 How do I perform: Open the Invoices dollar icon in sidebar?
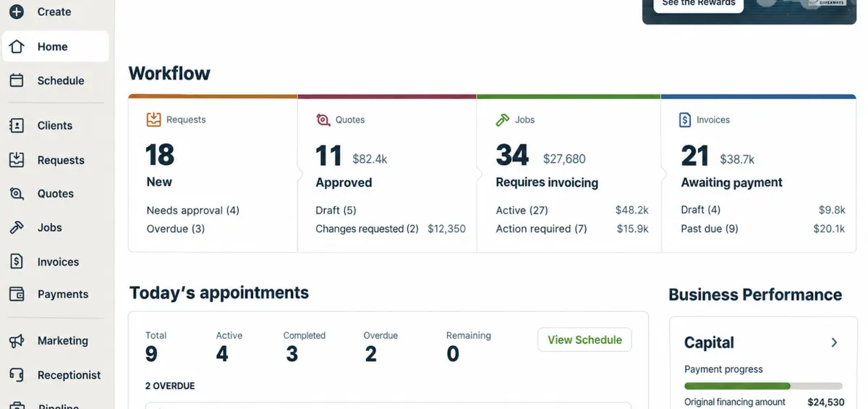pyautogui.click(x=17, y=261)
